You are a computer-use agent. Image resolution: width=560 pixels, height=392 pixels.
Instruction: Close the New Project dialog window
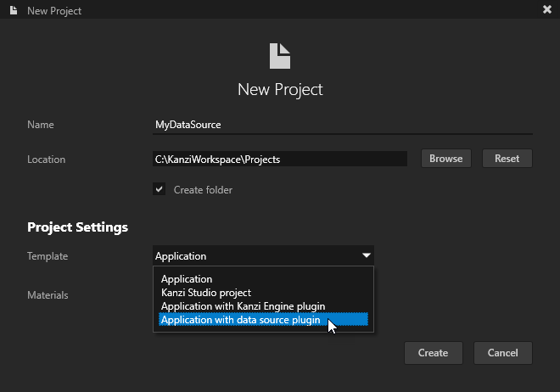pyautogui.click(x=546, y=10)
